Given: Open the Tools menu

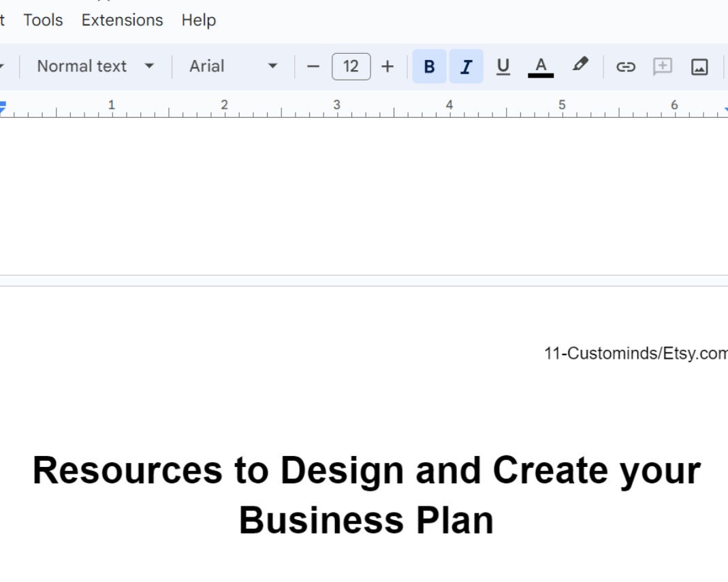Looking at the screenshot, I should [42, 20].
